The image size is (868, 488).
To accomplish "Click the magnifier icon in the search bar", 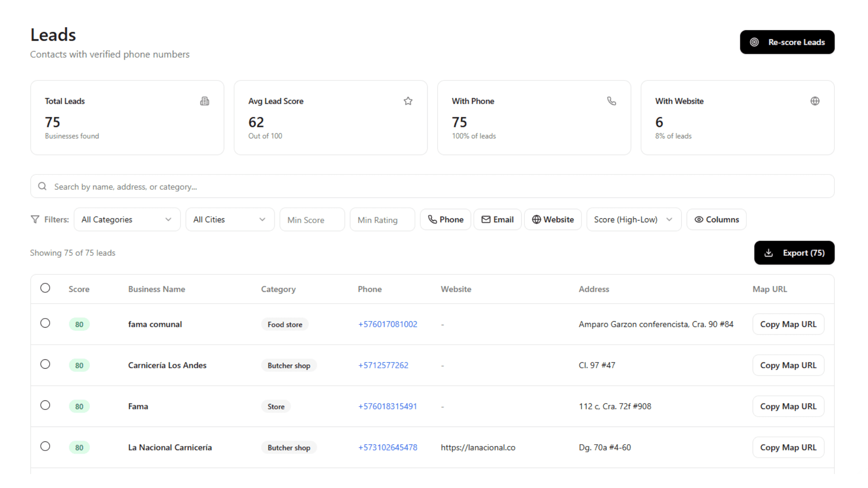I will click(42, 187).
